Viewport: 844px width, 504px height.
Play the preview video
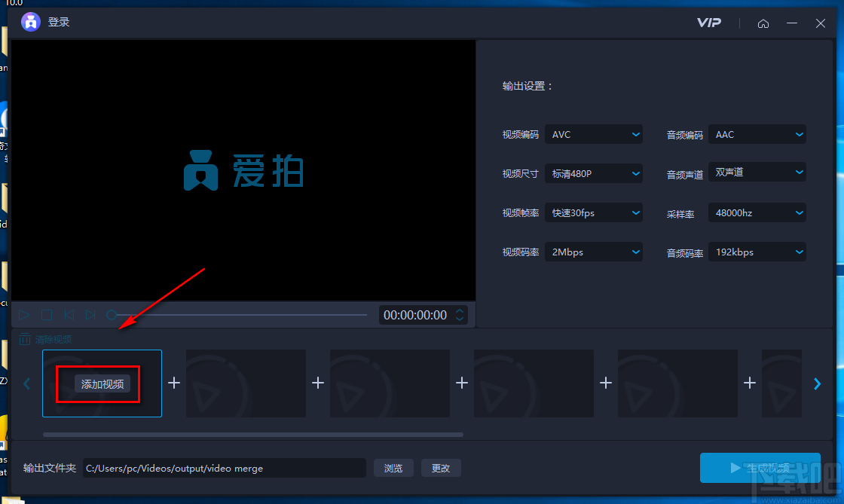coord(24,315)
